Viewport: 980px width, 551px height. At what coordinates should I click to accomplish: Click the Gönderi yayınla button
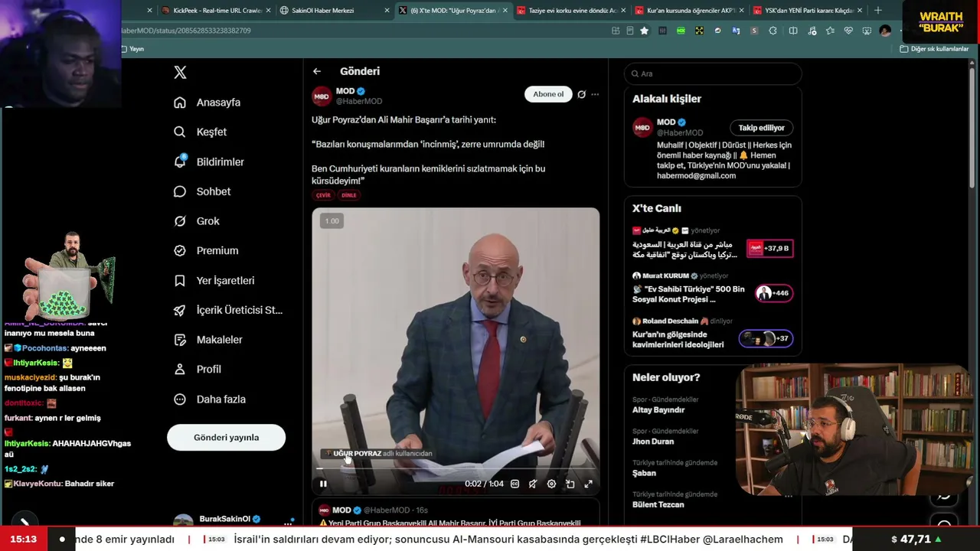[x=226, y=438]
